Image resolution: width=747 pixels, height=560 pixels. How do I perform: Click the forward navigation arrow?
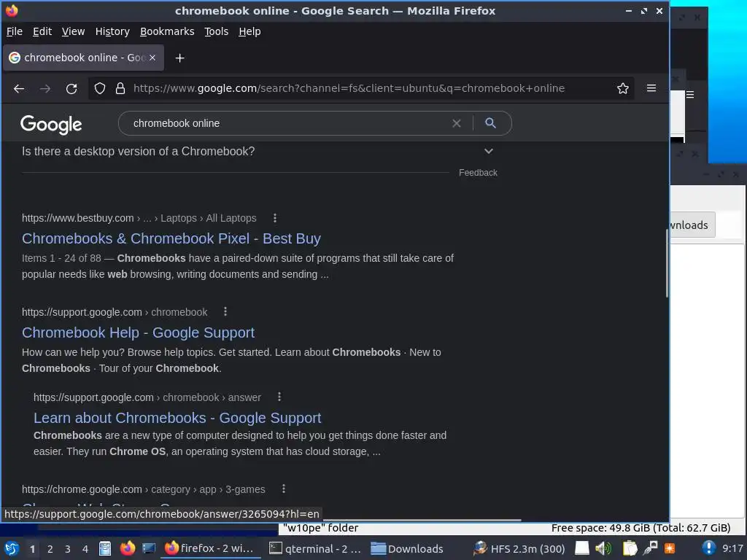pos(45,88)
